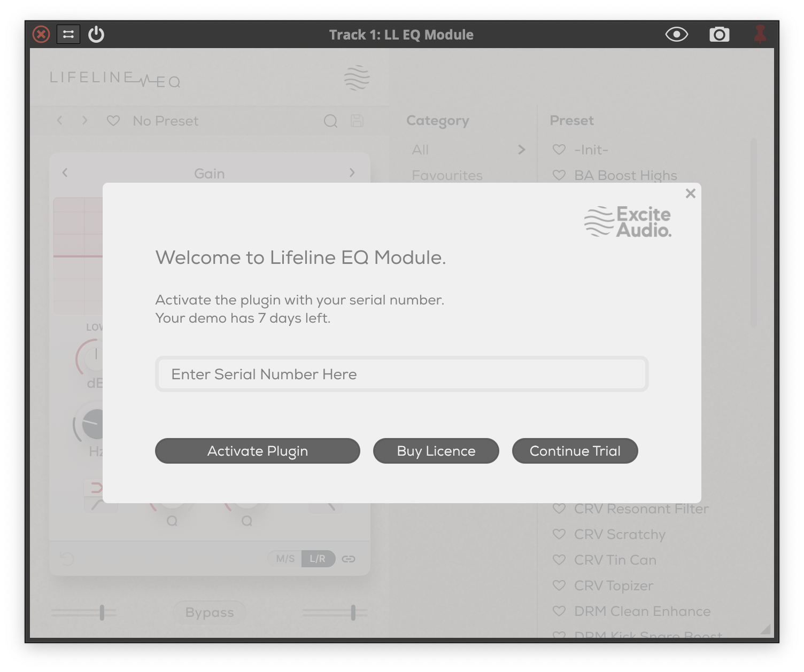Switch to M/S channel mode
Image resolution: width=804 pixels, height=672 pixels.
285,559
